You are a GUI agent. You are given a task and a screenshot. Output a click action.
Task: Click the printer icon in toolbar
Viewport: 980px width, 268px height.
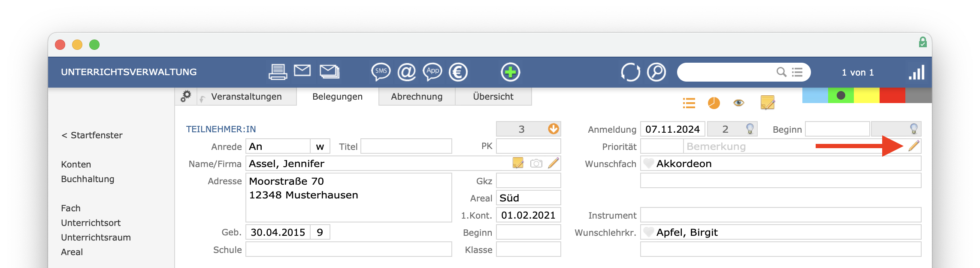click(x=278, y=72)
